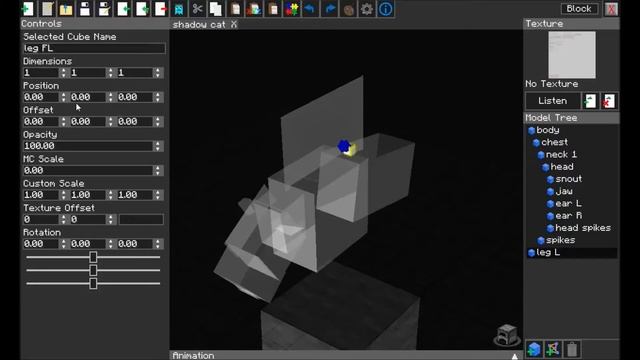Copy the cube with the two-pages icon
Screen dimensions: 640x360
click(x=216, y=9)
